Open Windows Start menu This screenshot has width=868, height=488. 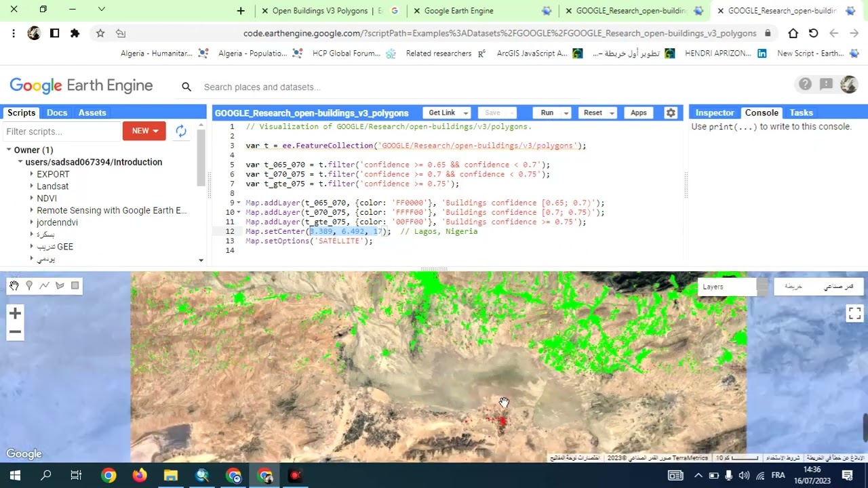(15, 476)
